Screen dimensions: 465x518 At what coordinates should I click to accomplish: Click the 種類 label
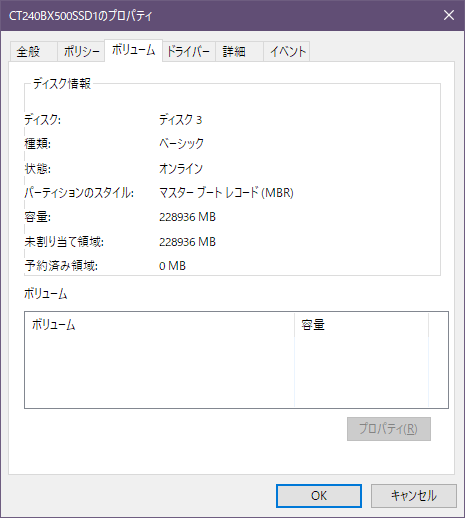coord(37,144)
